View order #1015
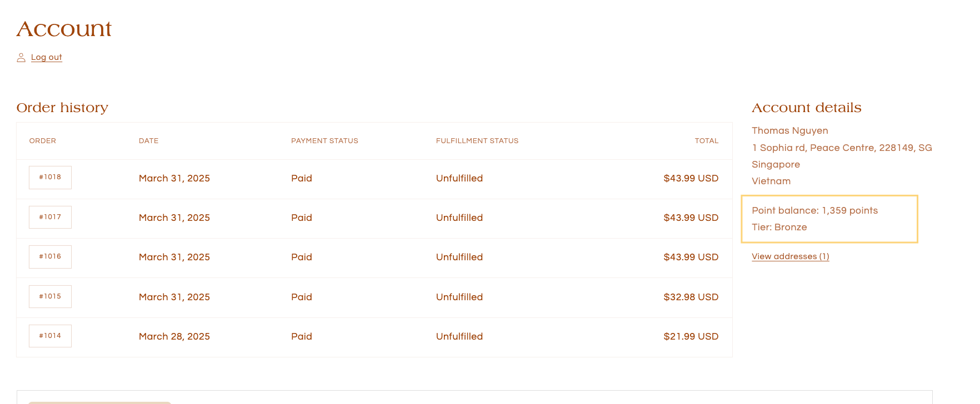The width and height of the screenshot is (980, 404). 50,296
